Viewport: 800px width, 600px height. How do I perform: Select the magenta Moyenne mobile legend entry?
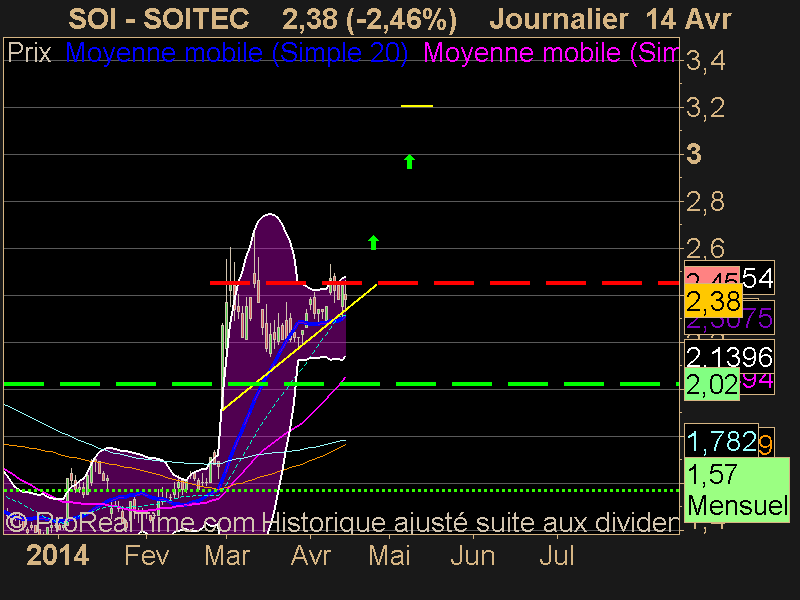tap(551, 53)
